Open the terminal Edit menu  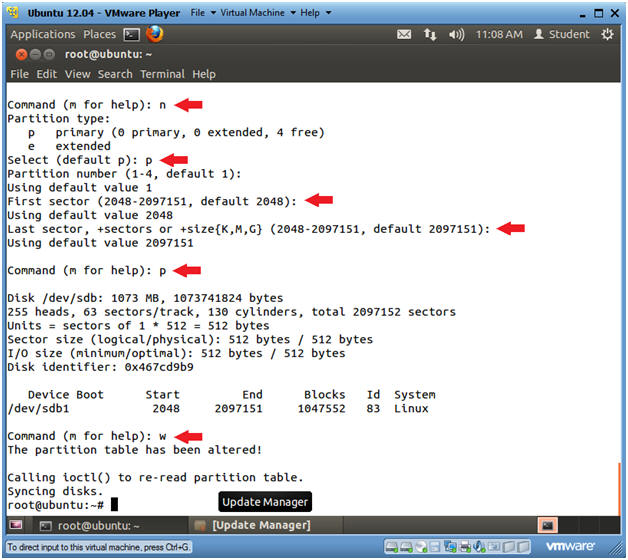tap(46, 74)
